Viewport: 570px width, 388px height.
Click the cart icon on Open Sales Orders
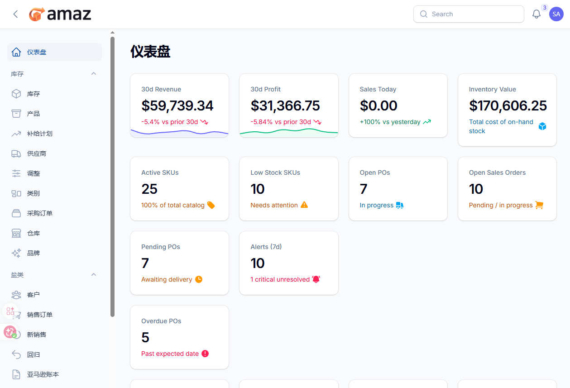[x=539, y=205]
